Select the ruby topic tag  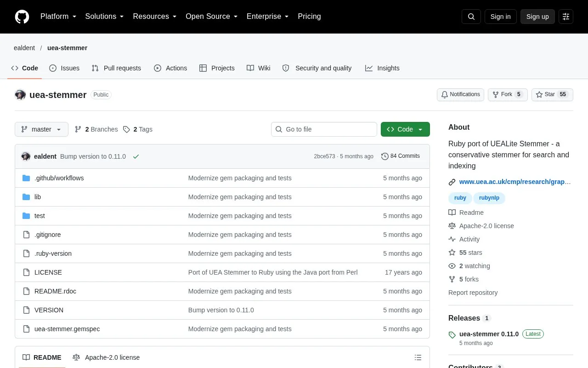tap(460, 198)
